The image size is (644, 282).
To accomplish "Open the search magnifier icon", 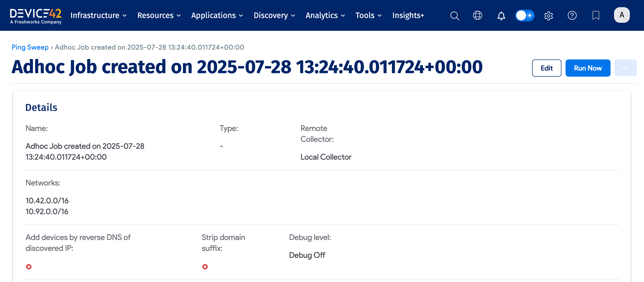I will pos(454,15).
